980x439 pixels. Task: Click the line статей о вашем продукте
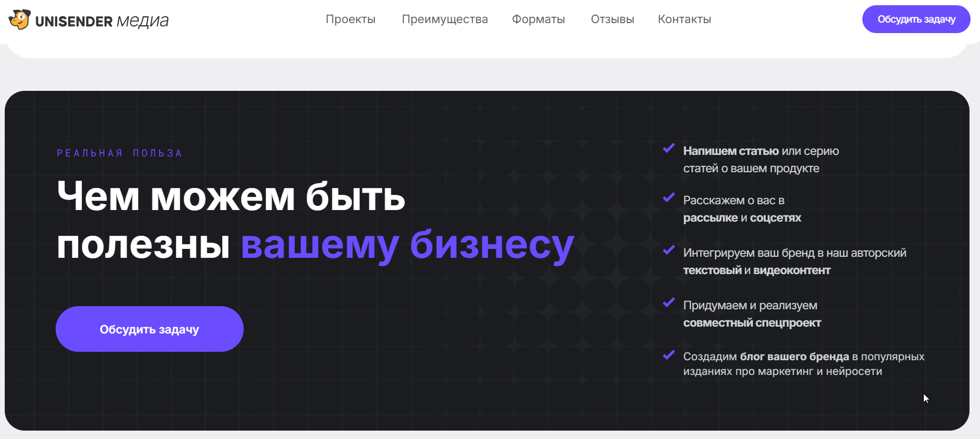coord(751,169)
